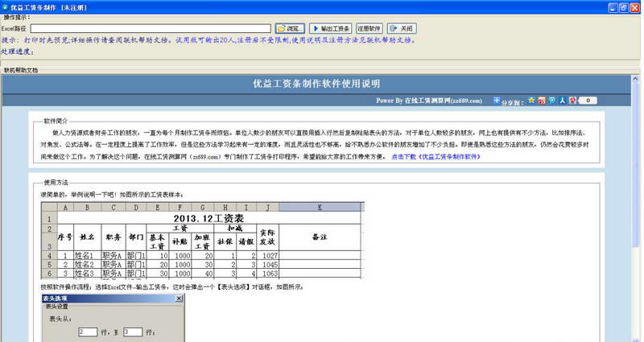Click the 2013.12工资表 spreadsheet sample image
Viewport: 644px width, 342px height.
203,240
